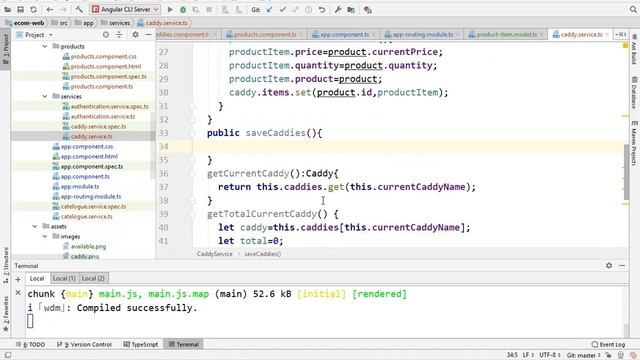
Task: Click the Open folder toolbar icon
Action: tap(7, 9)
